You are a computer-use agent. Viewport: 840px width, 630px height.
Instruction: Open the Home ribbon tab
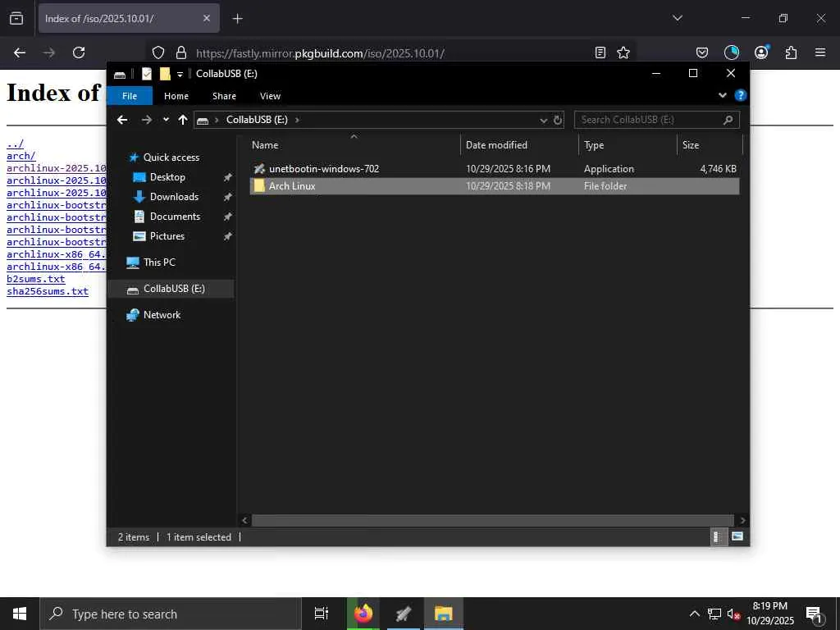pos(176,96)
